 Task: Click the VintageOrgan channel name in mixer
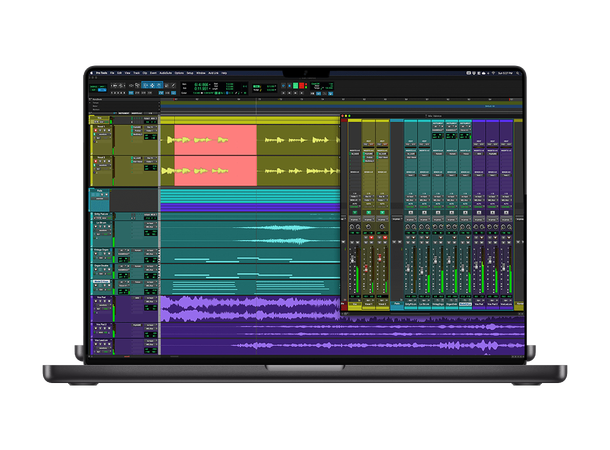point(438,304)
